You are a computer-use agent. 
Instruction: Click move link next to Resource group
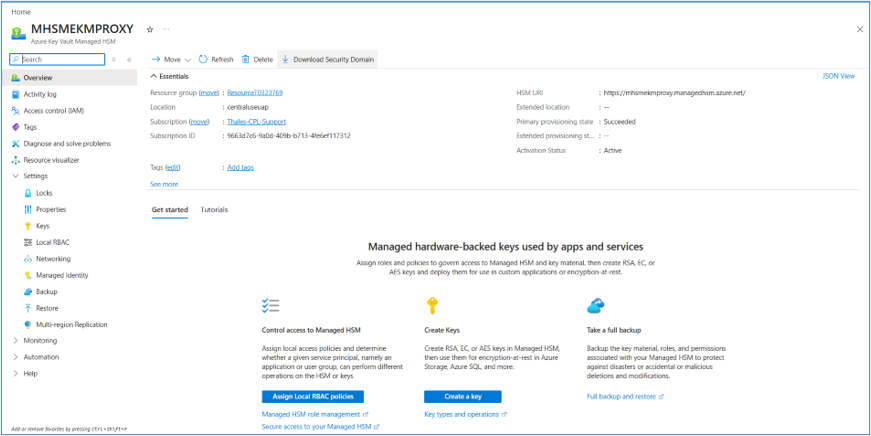[209, 93]
